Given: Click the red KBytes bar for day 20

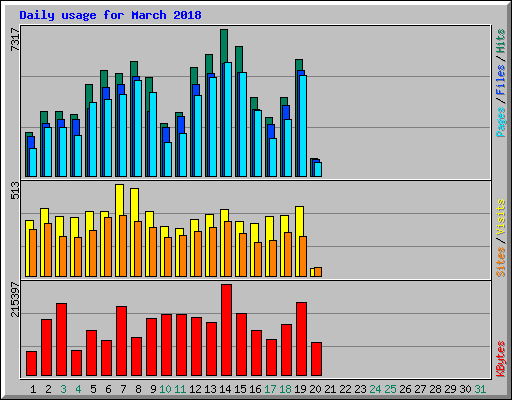Looking at the screenshot, I should pos(316,359).
